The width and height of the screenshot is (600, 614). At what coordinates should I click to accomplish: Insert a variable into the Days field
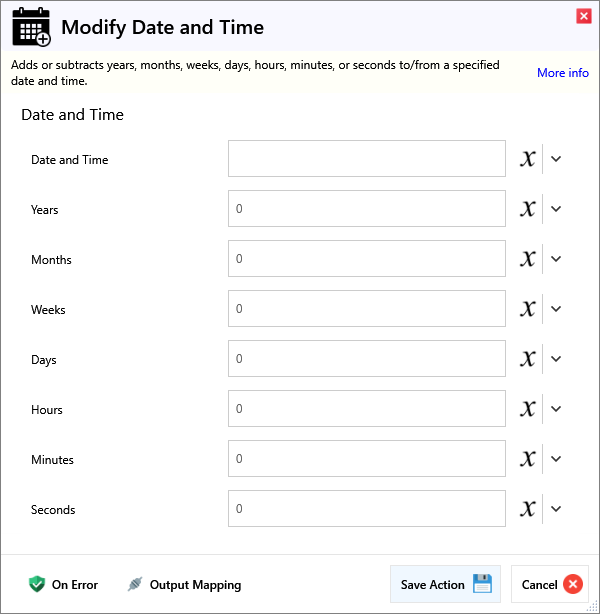528,359
